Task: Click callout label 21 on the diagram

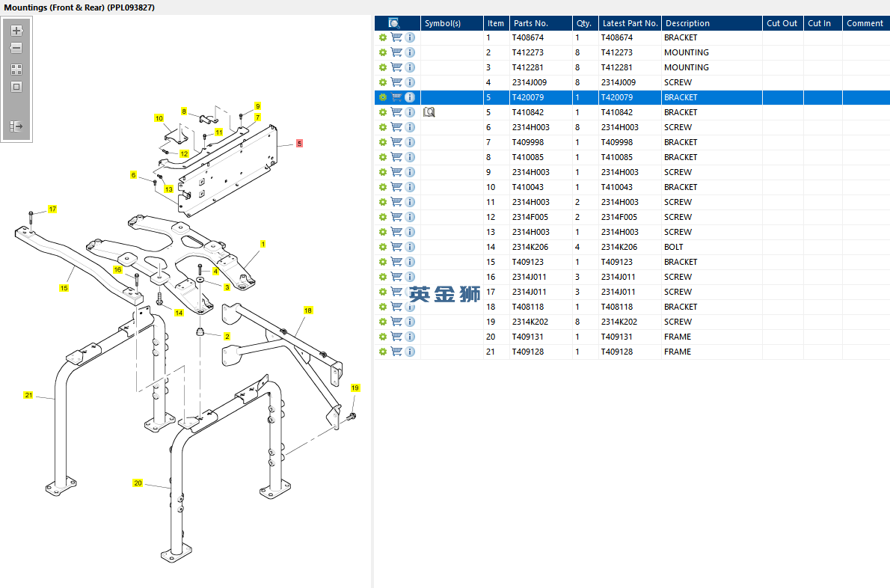Action: tap(28, 395)
